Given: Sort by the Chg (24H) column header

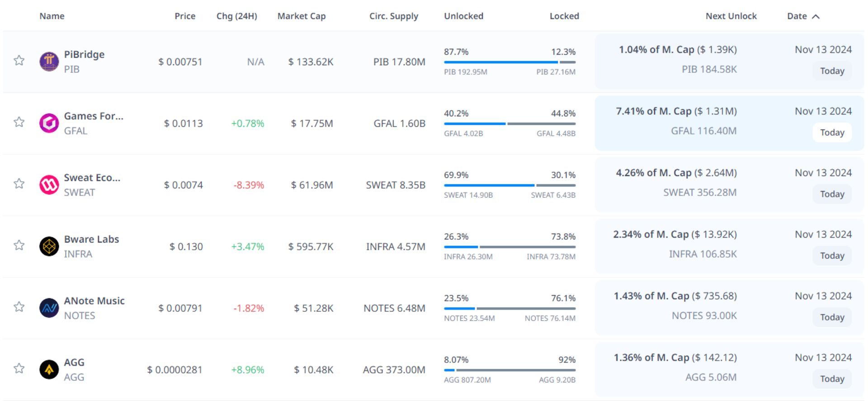Looking at the screenshot, I should [x=236, y=16].
